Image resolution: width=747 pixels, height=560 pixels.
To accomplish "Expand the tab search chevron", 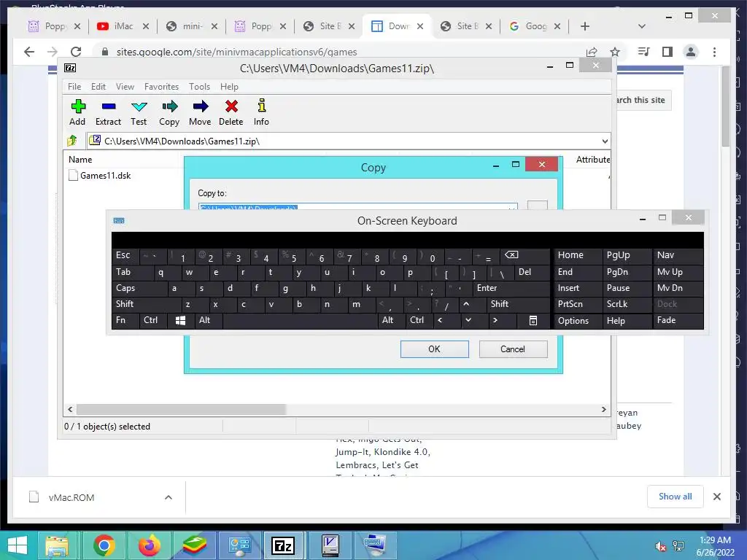I will (x=642, y=26).
